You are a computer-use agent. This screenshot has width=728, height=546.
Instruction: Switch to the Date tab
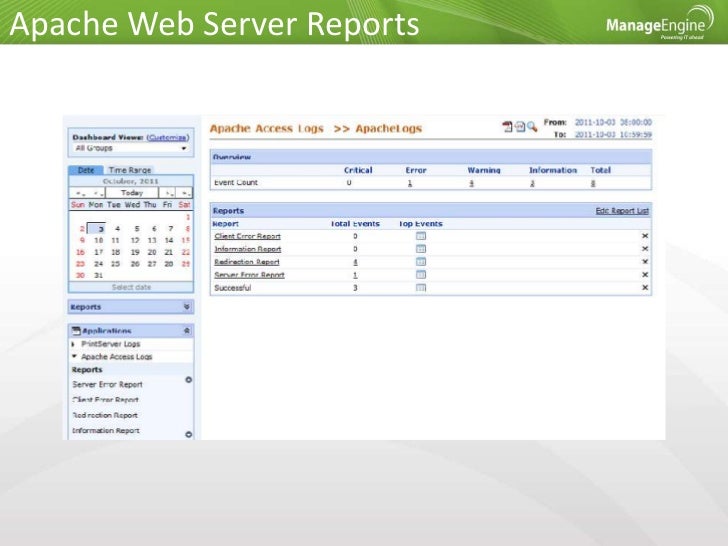[86, 170]
